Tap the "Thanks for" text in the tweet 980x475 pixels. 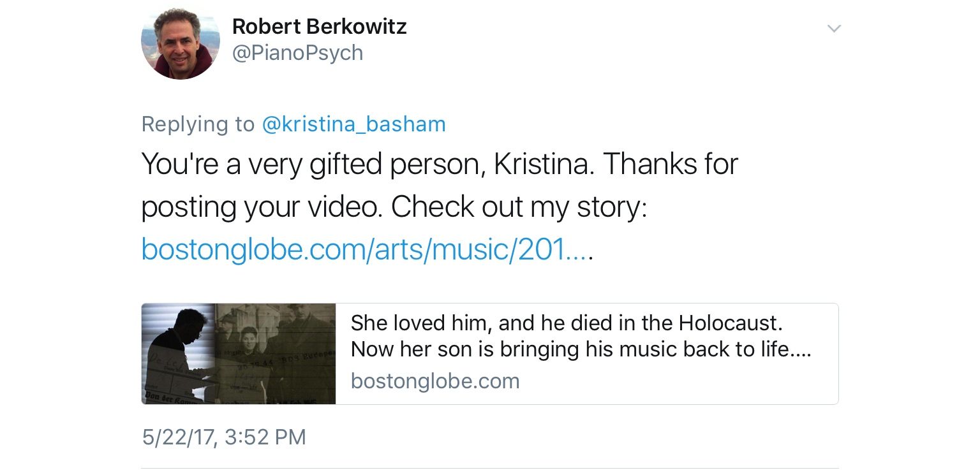click(x=671, y=164)
